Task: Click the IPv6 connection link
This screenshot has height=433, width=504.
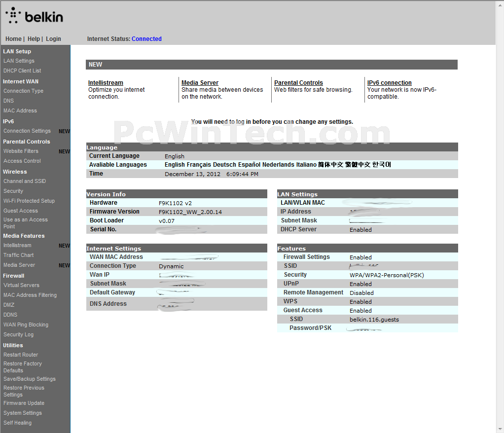Action: [x=390, y=83]
